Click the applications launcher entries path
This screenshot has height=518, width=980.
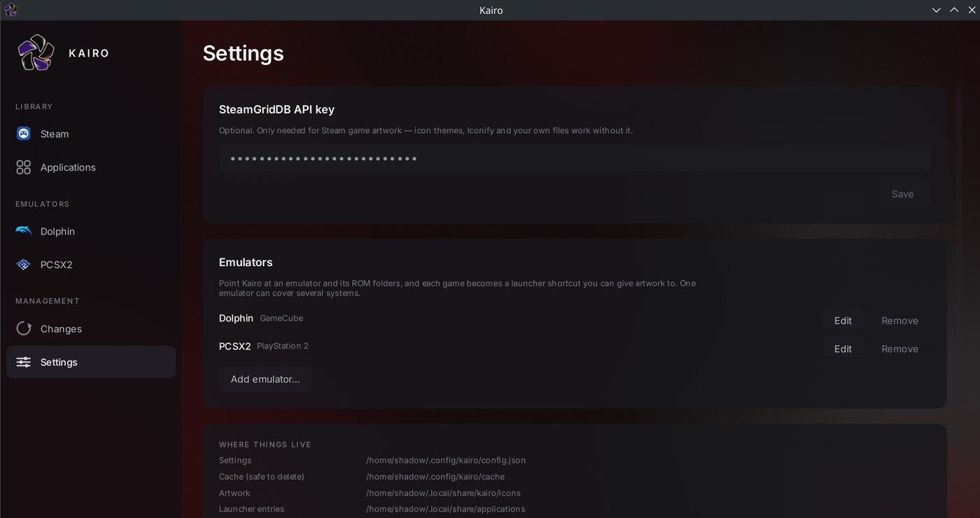[x=445, y=509]
